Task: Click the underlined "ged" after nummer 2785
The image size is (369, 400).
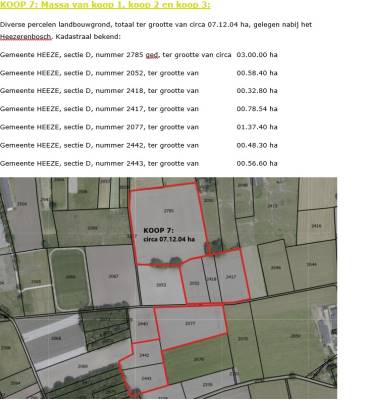Action: pos(152,55)
